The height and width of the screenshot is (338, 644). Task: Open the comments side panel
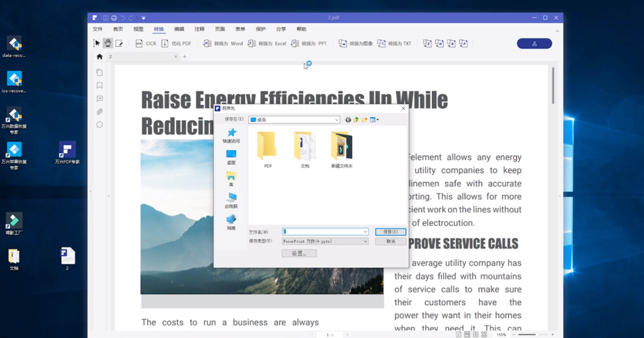point(100,99)
